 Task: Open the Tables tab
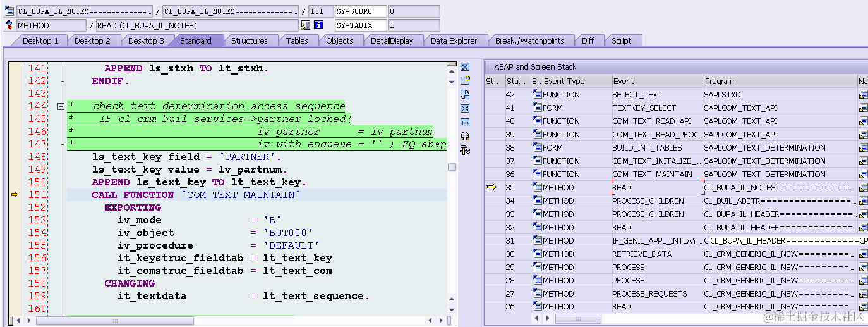pyautogui.click(x=297, y=40)
